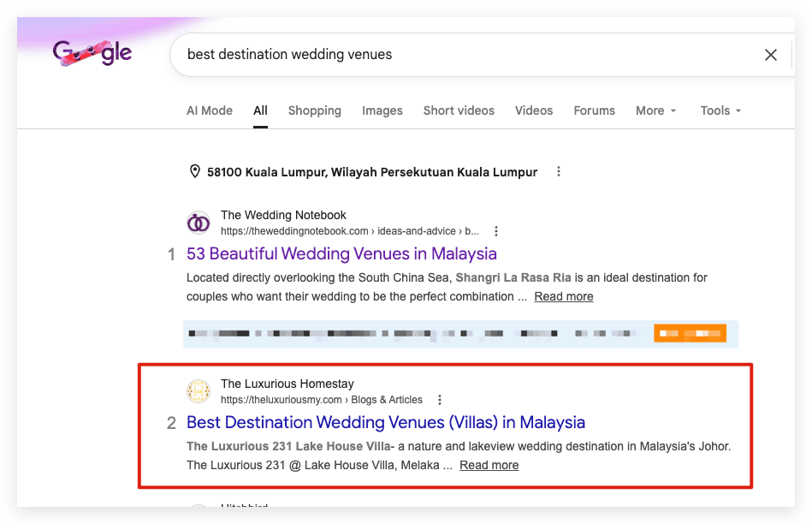Open the Forums tab
The image size is (812, 524).
[594, 110]
